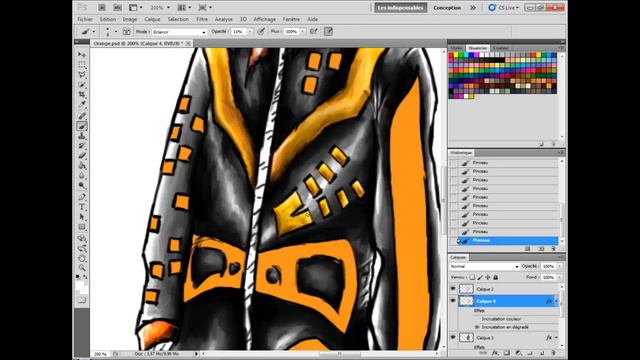The width and height of the screenshot is (640, 360).
Task: Select the 3D Object Rotate tool
Action: pyautogui.click(x=82, y=238)
